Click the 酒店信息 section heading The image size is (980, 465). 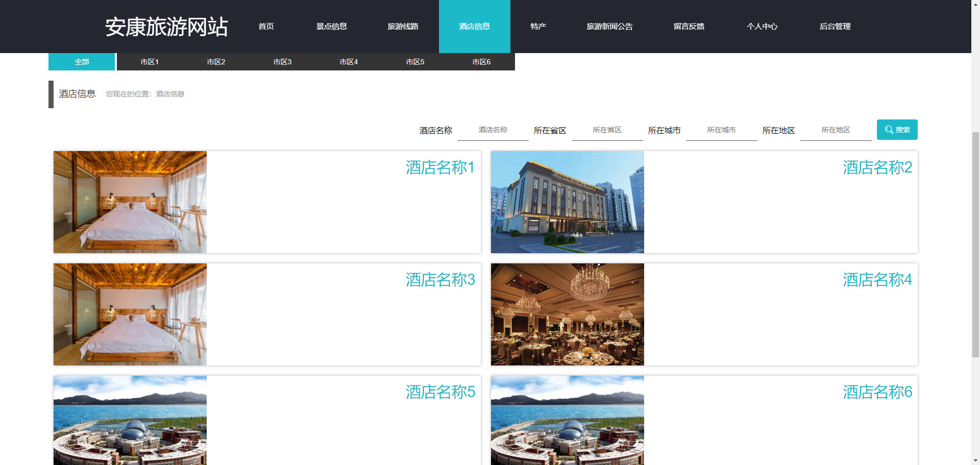pos(77,94)
